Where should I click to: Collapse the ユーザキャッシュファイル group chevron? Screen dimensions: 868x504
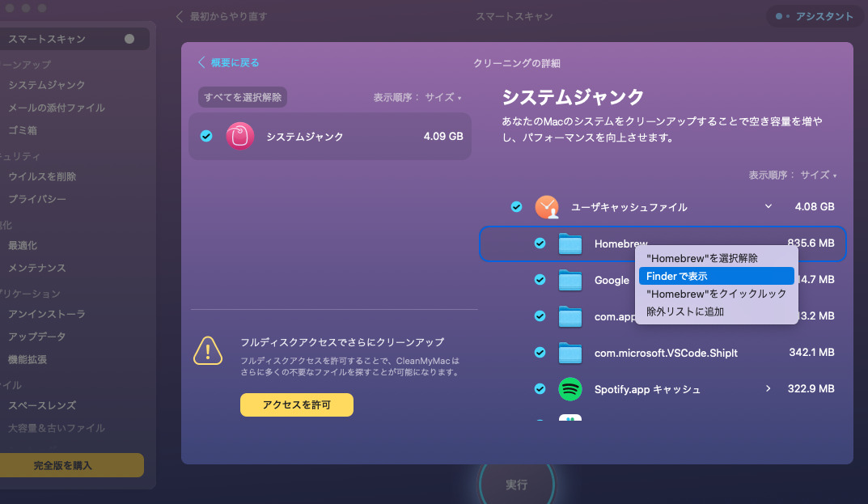[768, 206]
